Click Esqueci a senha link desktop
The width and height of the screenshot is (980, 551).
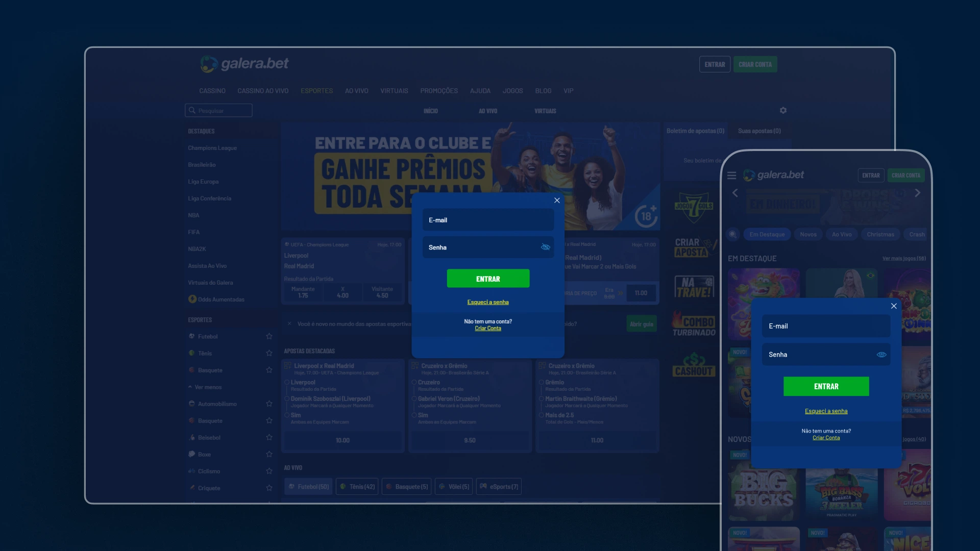pos(487,302)
